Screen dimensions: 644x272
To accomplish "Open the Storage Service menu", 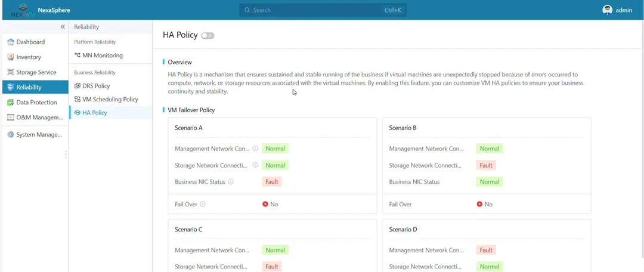I will pos(35,72).
